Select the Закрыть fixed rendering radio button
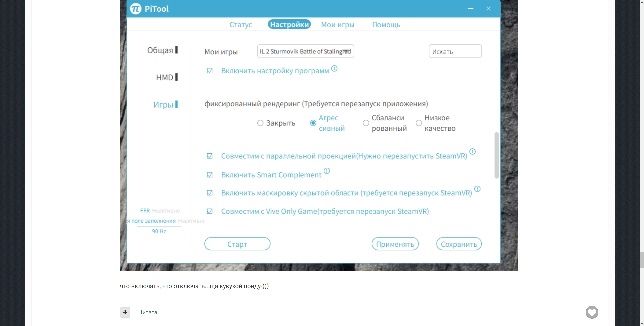644x326 pixels. click(260, 123)
